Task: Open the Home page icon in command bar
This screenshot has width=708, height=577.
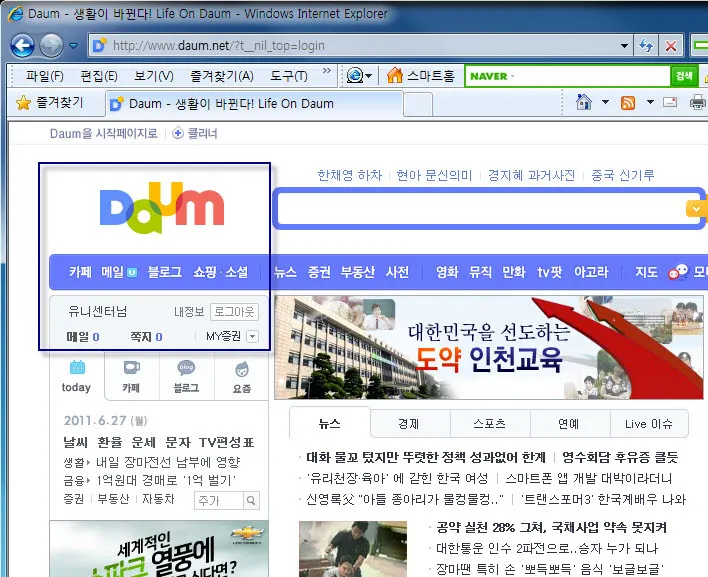Action: click(x=582, y=103)
